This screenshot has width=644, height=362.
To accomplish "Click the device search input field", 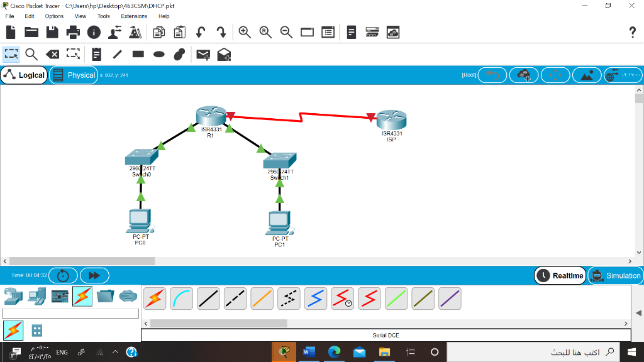I will (70, 314).
